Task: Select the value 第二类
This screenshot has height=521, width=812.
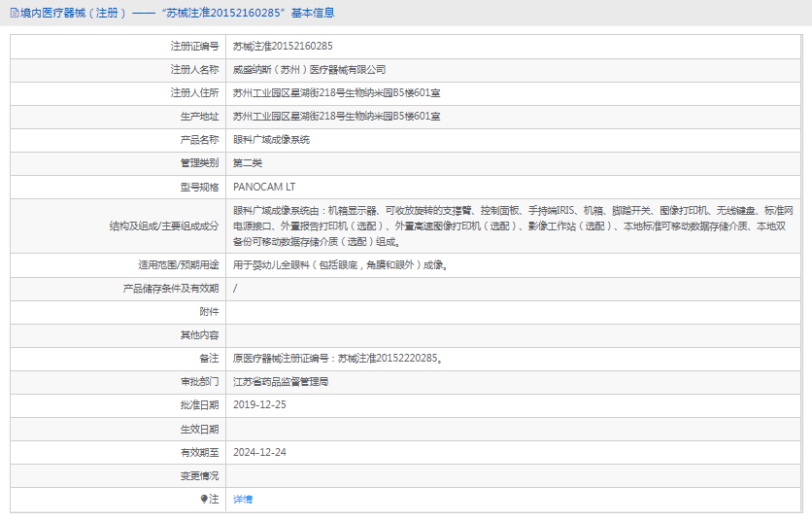Action: (248, 162)
